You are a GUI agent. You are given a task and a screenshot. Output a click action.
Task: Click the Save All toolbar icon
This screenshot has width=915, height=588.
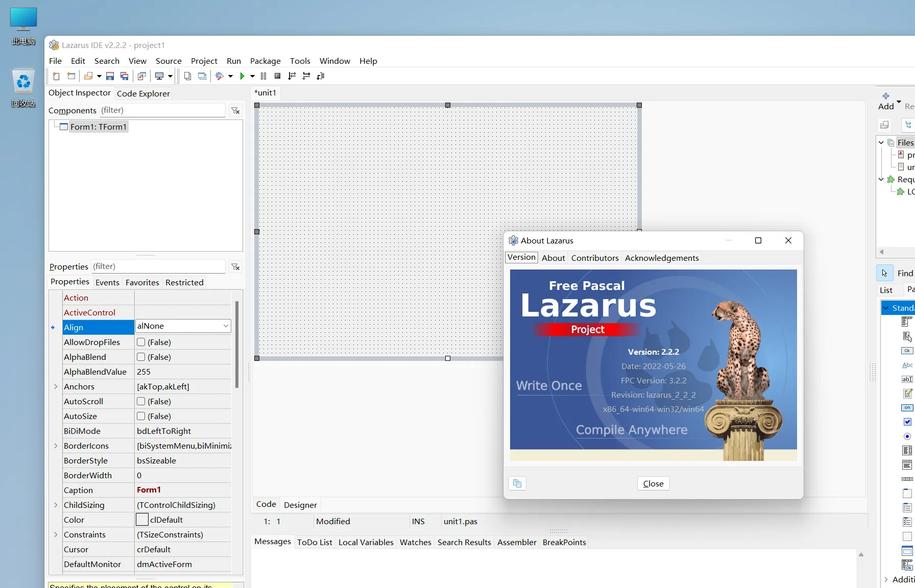[124, 76]
